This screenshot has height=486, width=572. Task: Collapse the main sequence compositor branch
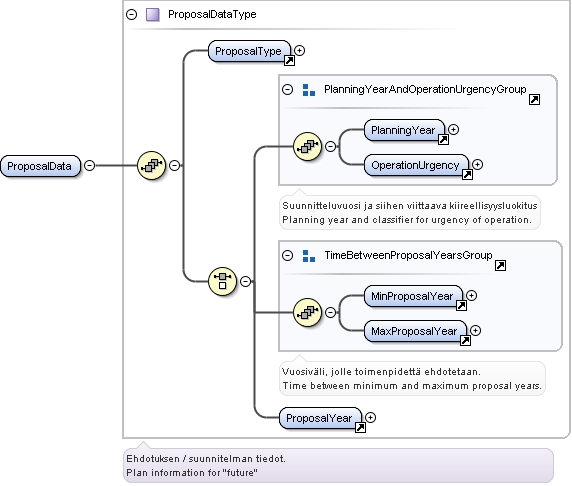tap(175, 166)
